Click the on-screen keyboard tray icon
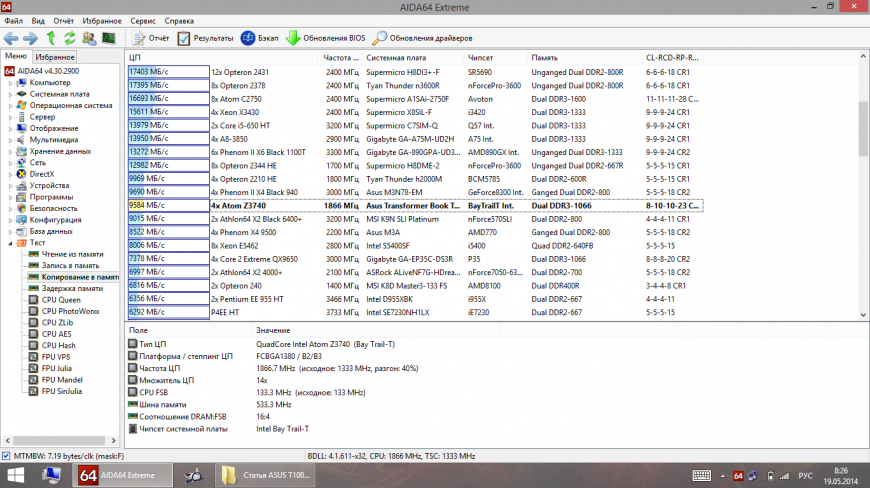 pos(701,476)
